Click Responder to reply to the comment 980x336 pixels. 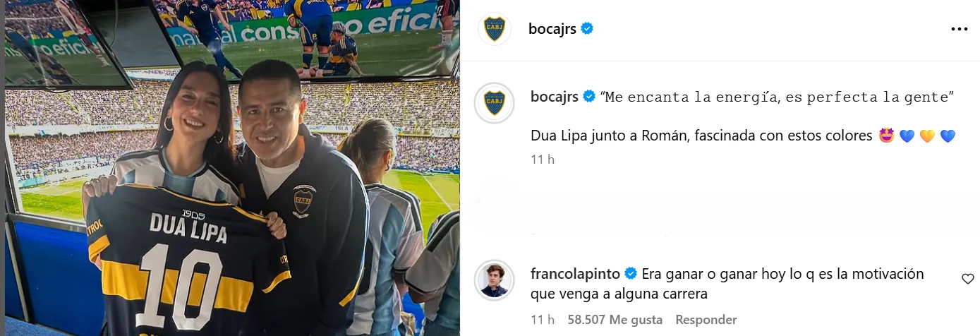point(706,320)
